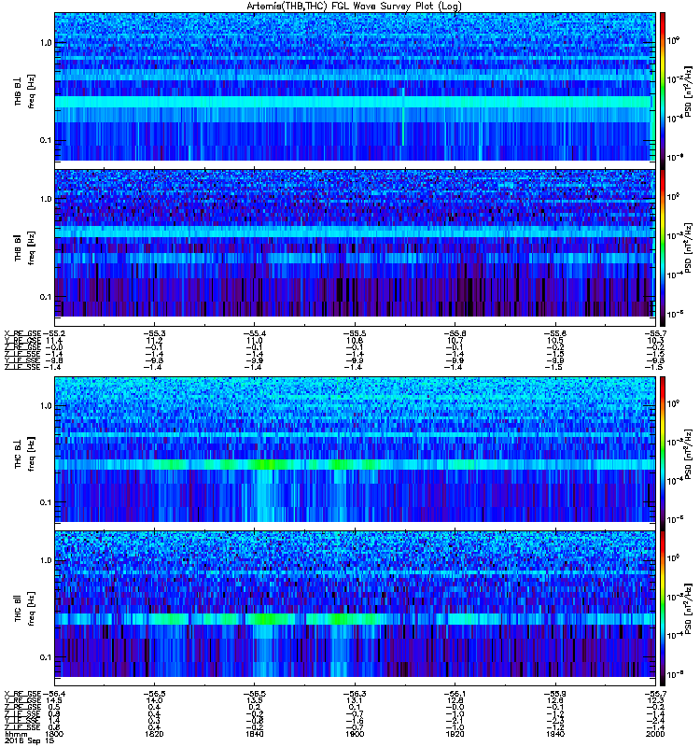Viewport: 700px width, 747px height.
Task: Click the THB B-parallel spectrogram panel
Action: pos(356,247)
